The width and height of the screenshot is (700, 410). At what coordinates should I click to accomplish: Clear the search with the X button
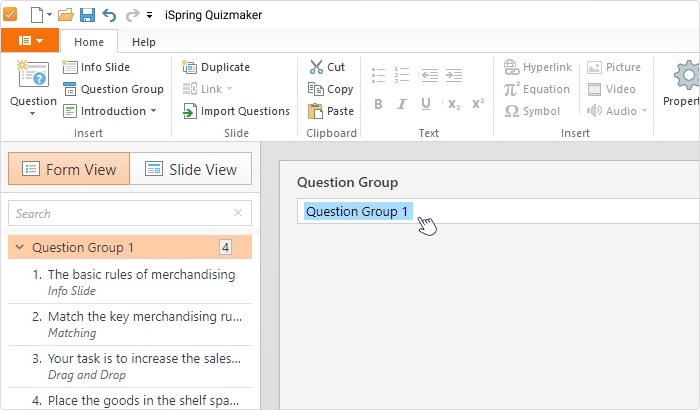tap(238, 213)
